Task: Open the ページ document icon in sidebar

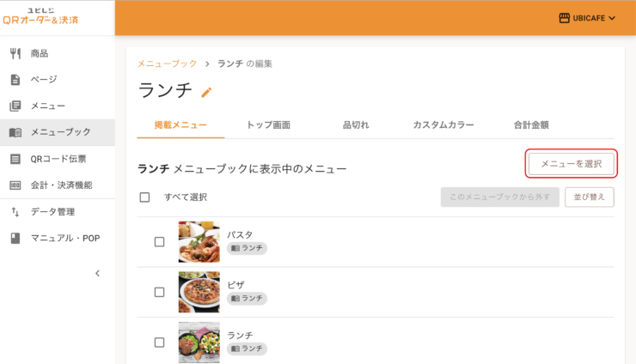Action: point(15,80)
